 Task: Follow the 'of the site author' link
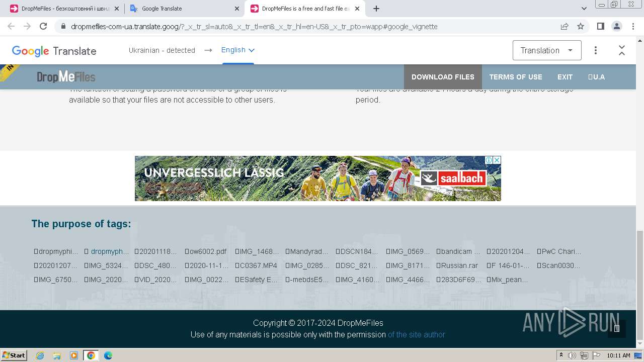(417, 334)
